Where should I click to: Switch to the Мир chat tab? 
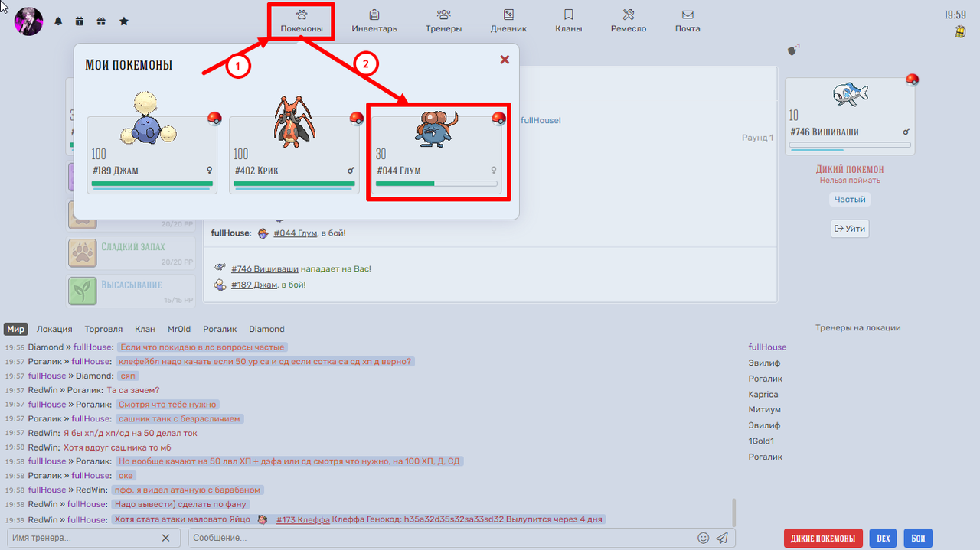(15, 329)
